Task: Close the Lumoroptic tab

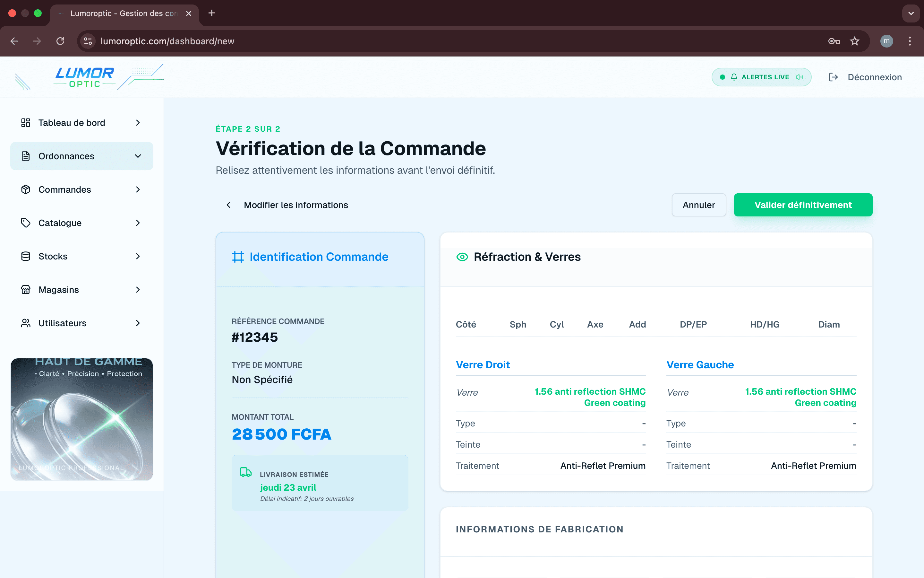Action: (x=189, y=13)
